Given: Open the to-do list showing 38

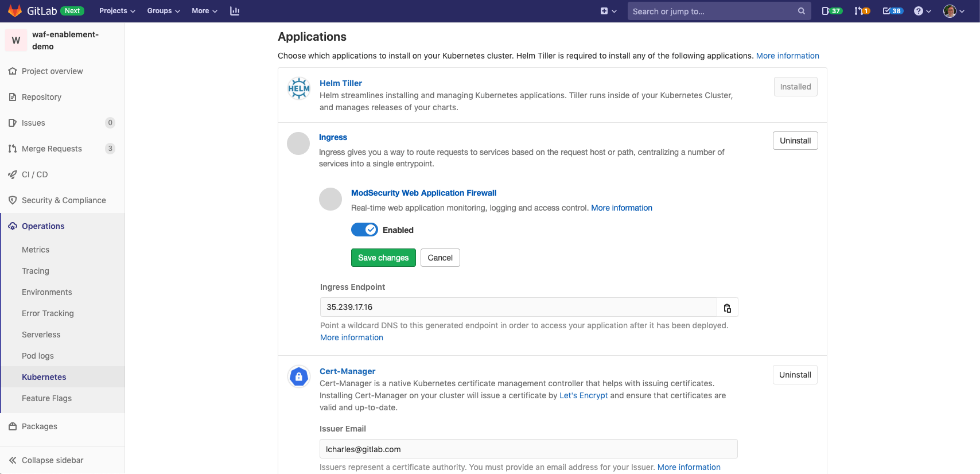Looking at the screenshot, I should click(x=893, y=11).
